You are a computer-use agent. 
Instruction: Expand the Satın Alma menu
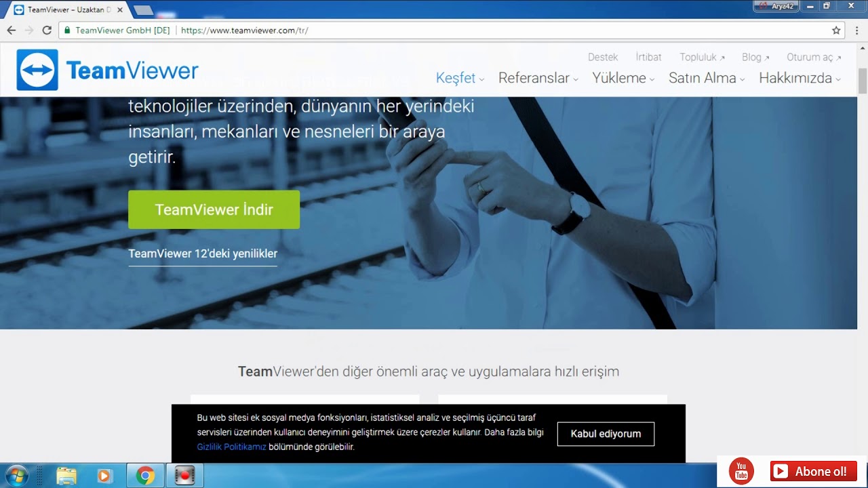click(707, 78)
